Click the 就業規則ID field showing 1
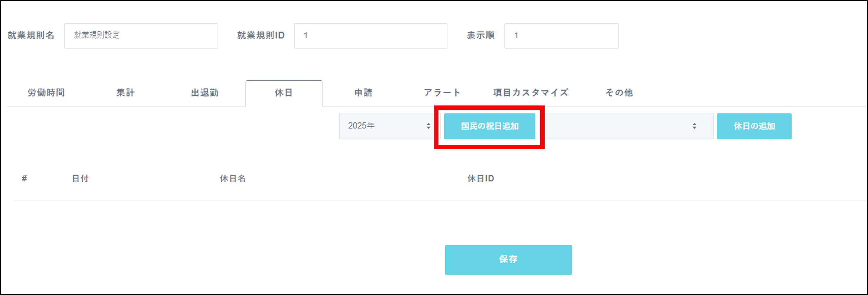The height and width of the screenshot is (295, 868). coord(370,35)
